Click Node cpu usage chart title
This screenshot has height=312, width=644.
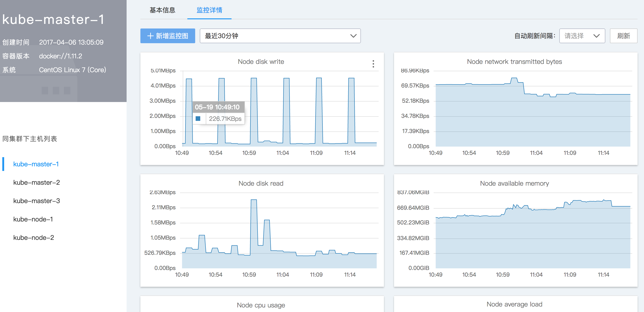point(261,305)
